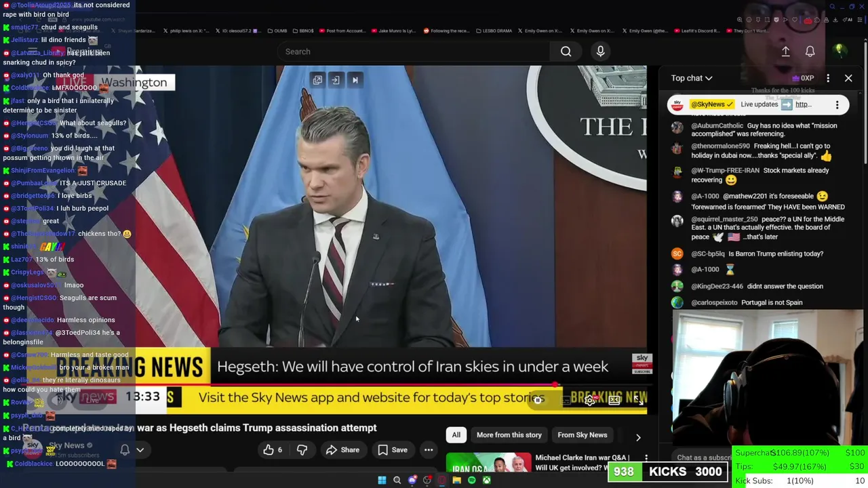Open video settings gear
868x488 pixels.
tap(590, 401)
